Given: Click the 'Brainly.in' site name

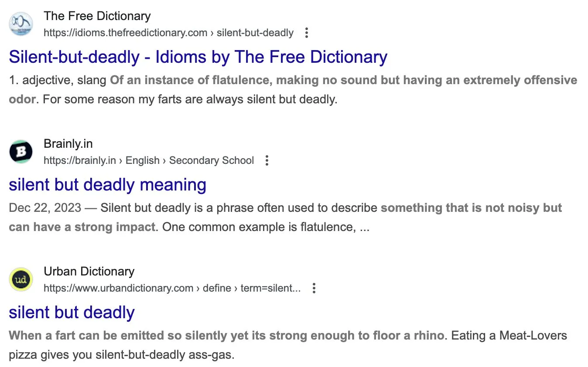Looking at the screenshot, I should [x=68, y=144].
